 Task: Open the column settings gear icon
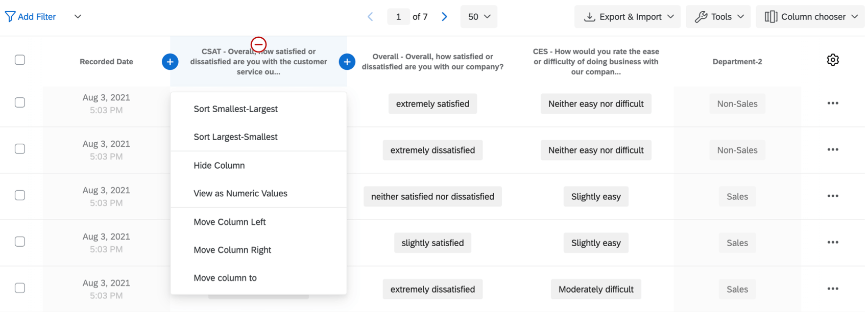(x=833, y=60)
